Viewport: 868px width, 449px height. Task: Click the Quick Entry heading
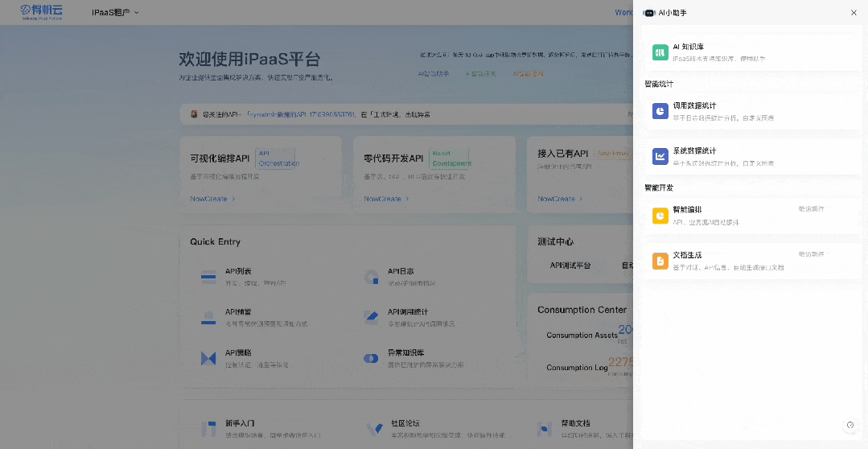click(215, 242)
